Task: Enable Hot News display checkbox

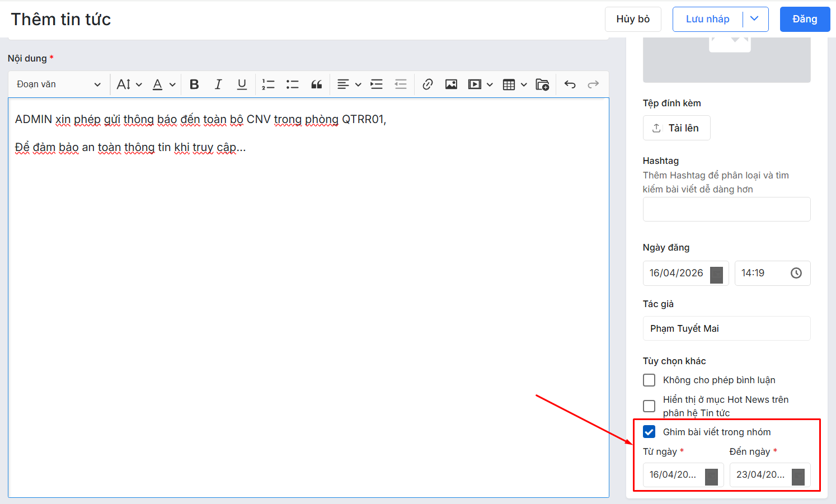Action: [x=649, y=406]
